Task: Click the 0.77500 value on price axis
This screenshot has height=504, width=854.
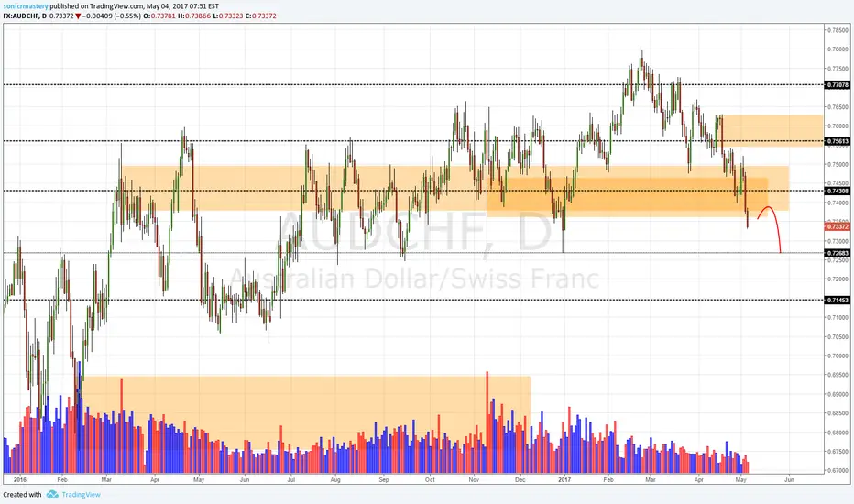Action: tap(838, 69)
